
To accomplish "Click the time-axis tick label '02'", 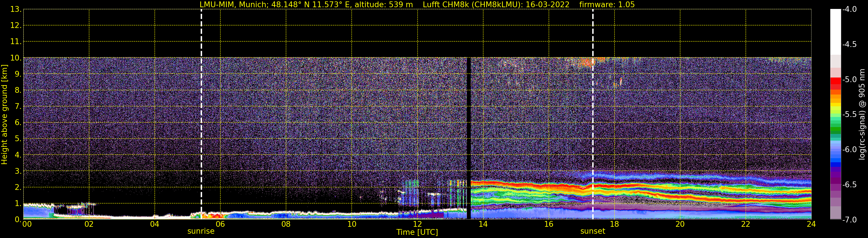I will pos(89,224).
